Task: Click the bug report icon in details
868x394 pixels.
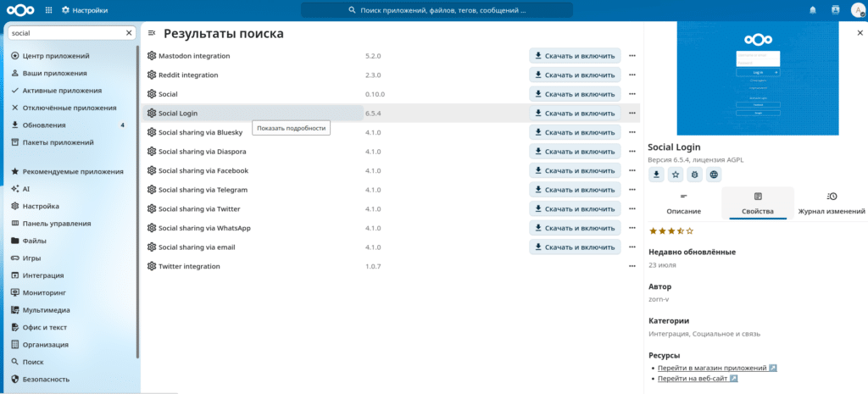Action: pos(695,175)
